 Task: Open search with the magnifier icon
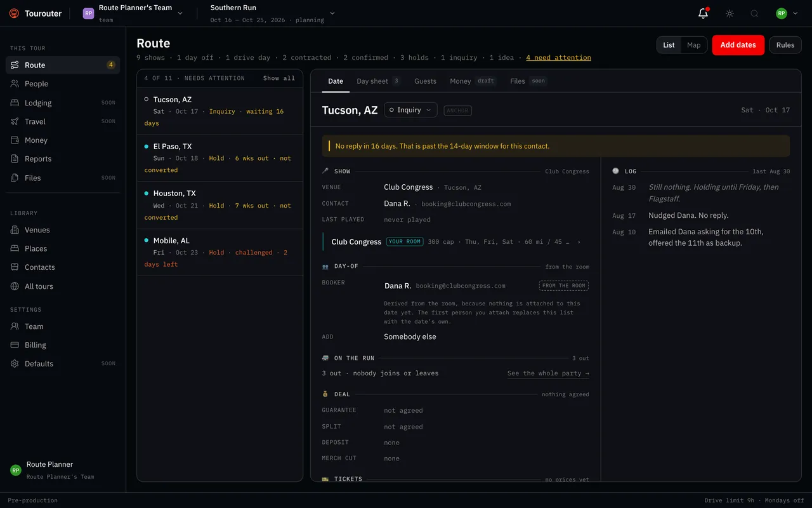pos(754,13)
